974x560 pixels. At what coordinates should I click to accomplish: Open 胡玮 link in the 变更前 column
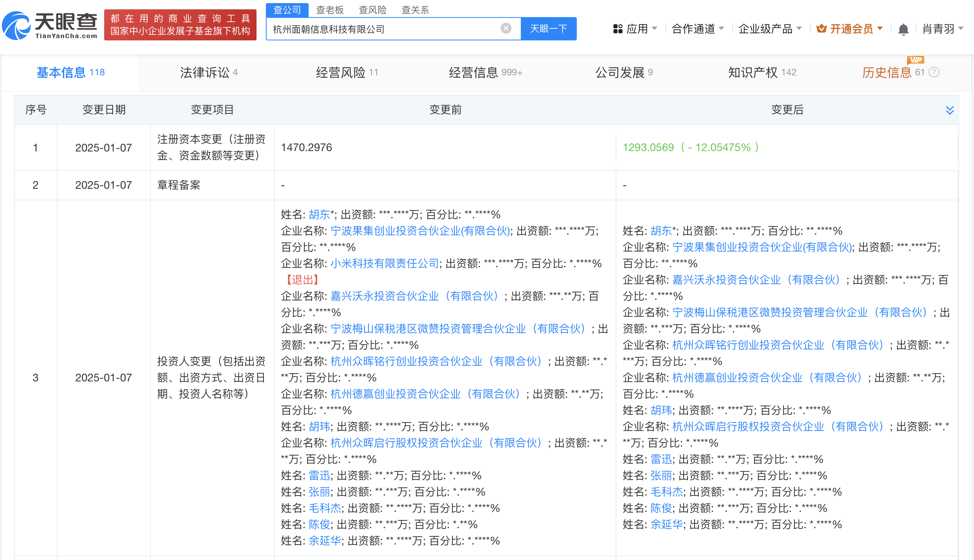click(x=319, y=426)
